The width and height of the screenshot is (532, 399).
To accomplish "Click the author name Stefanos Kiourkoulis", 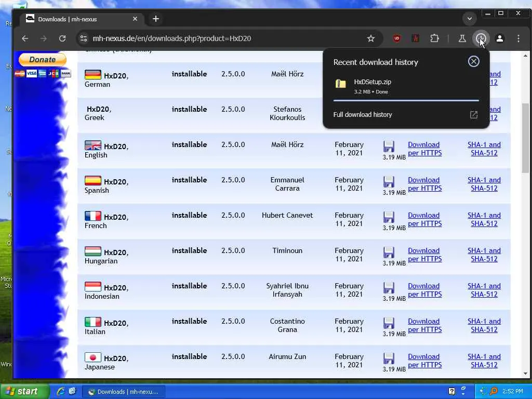I will [x=287, y=113].
